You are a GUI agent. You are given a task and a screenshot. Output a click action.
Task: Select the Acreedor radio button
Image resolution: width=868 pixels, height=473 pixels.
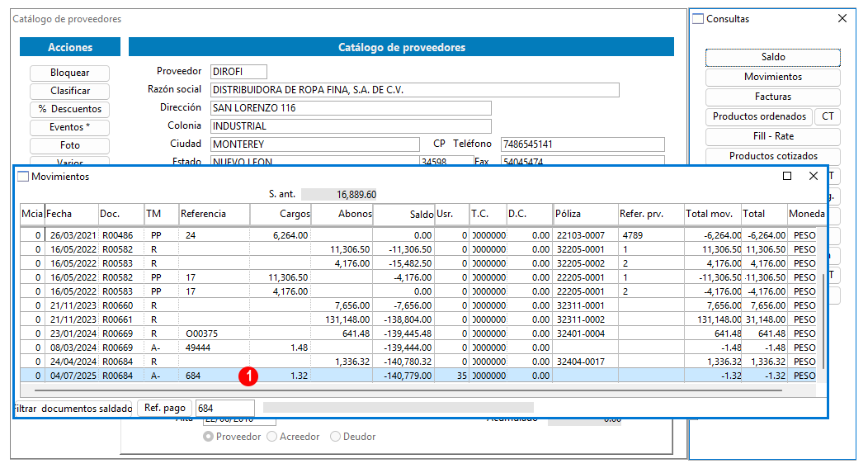(271, 437)
